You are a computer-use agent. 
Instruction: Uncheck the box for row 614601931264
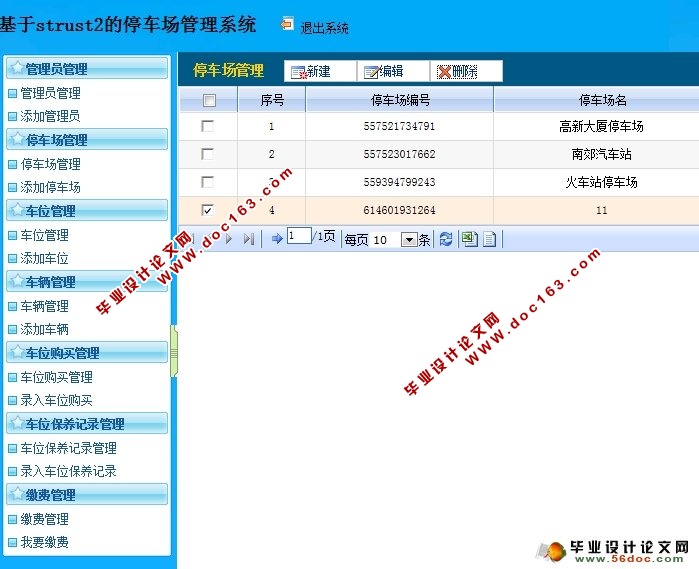207,210
